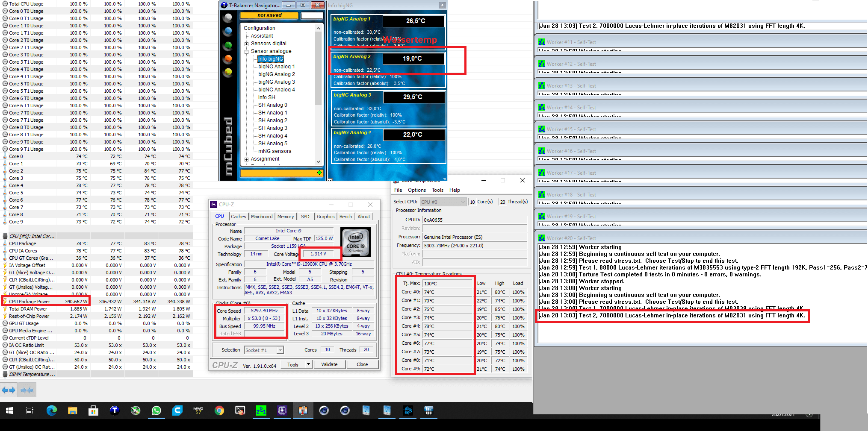Open WhatsApp from the taskbar

point(156,410)
